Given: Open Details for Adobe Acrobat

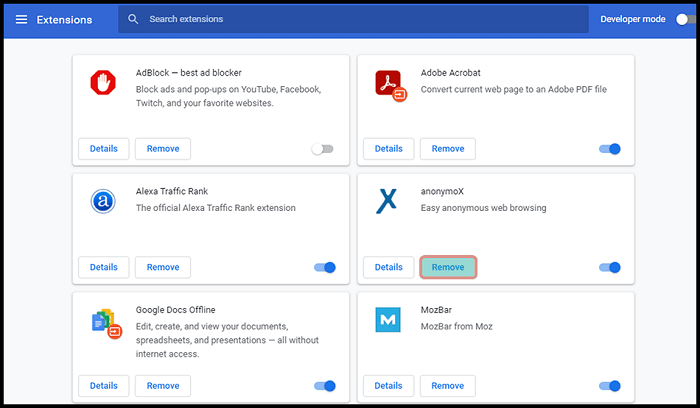Looking at the screenshot, I should [x=388, y=149].
